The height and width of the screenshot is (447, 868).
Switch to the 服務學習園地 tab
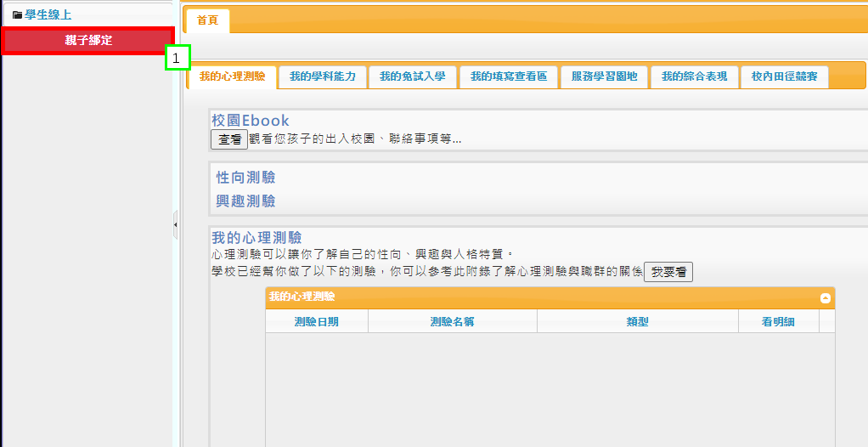tap(604, 76)
